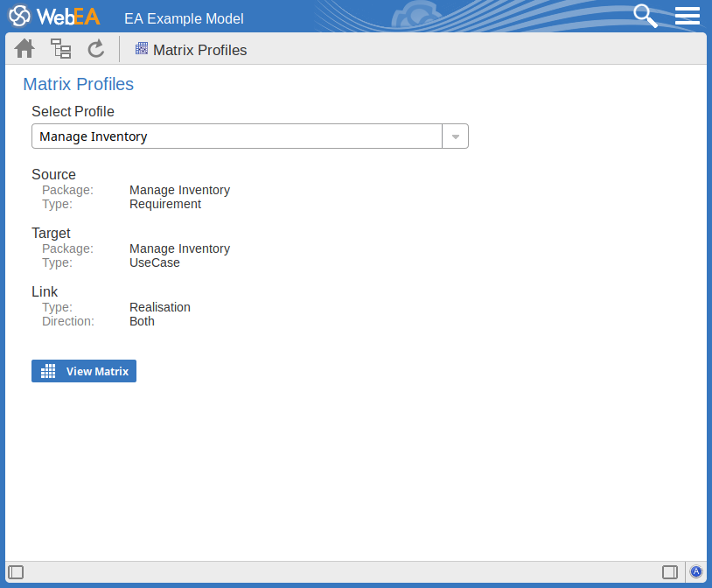This screenshot has height=588, width=712.
Task: Toggle the right properties panel
Action: coord(670,572)
